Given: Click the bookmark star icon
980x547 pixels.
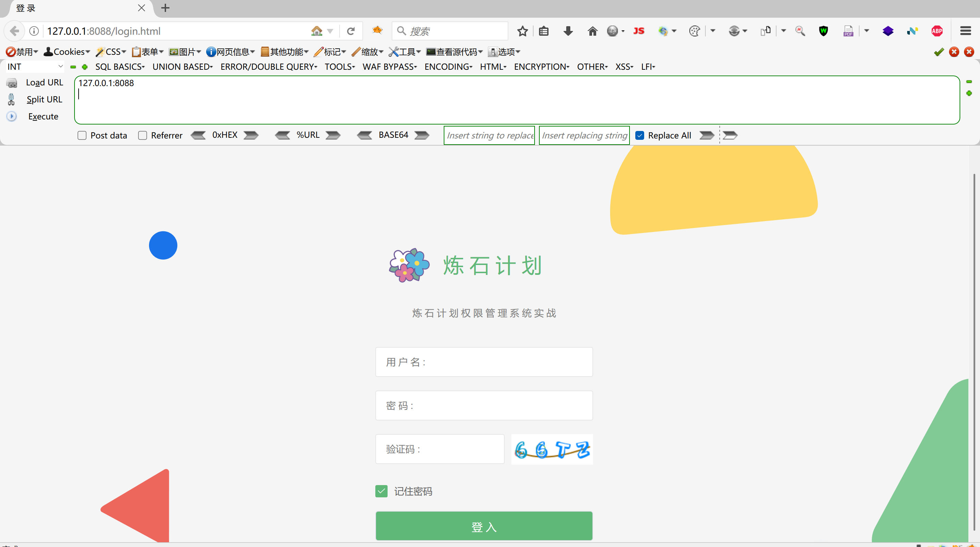Looking at the screenshot, I should click(x=522, y=31).
